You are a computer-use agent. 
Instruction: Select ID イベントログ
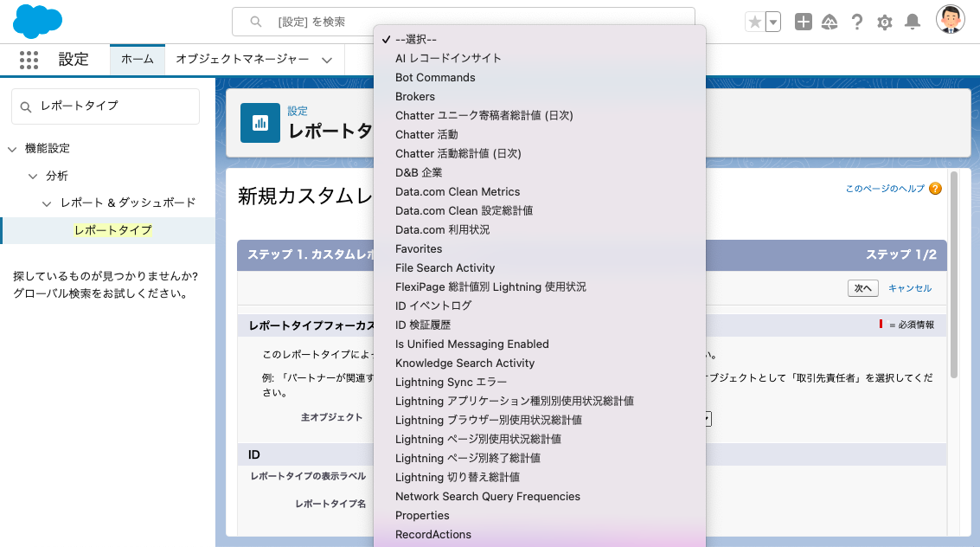point(540,306)
